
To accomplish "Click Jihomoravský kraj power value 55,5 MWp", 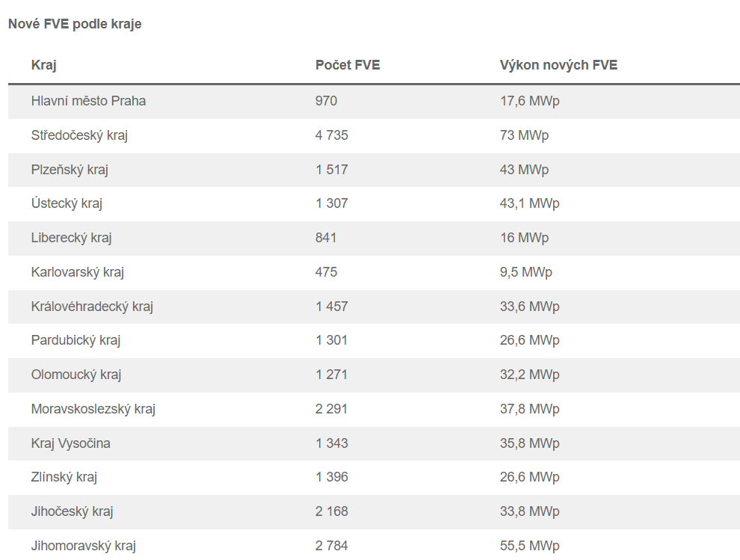I will pyautogui.click(x=529, y=546).
